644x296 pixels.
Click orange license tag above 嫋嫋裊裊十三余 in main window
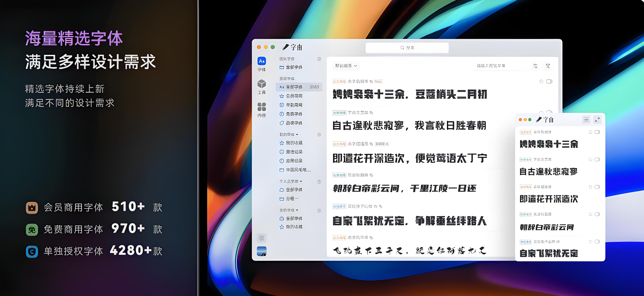(339, 81)
